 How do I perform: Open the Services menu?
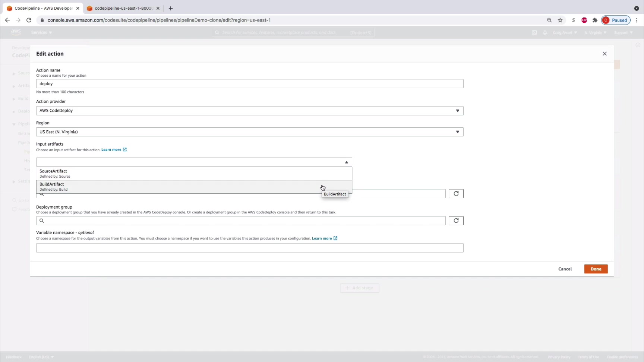41,32
